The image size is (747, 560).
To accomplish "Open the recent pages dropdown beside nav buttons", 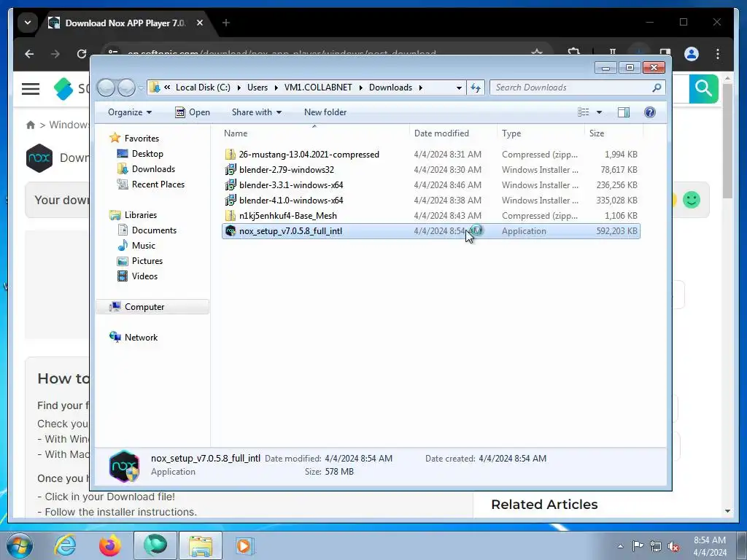I will tap(141, 87).
